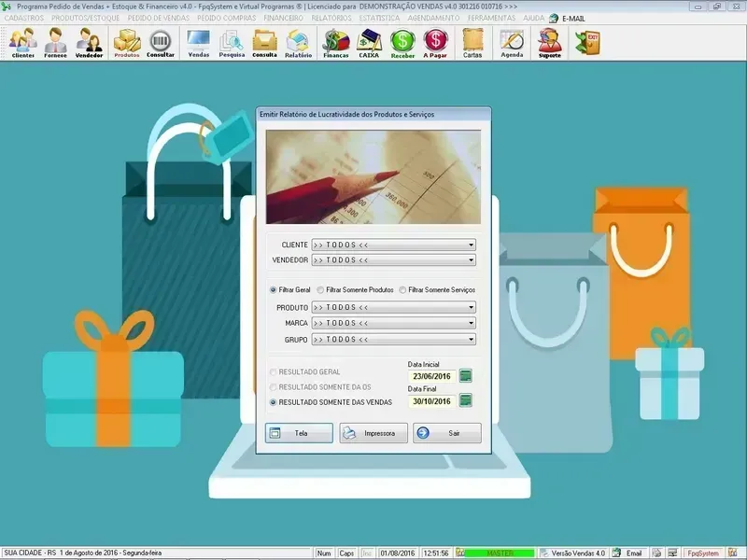
Task: Click the Receber green dollar icon
Action: point(402,42)
